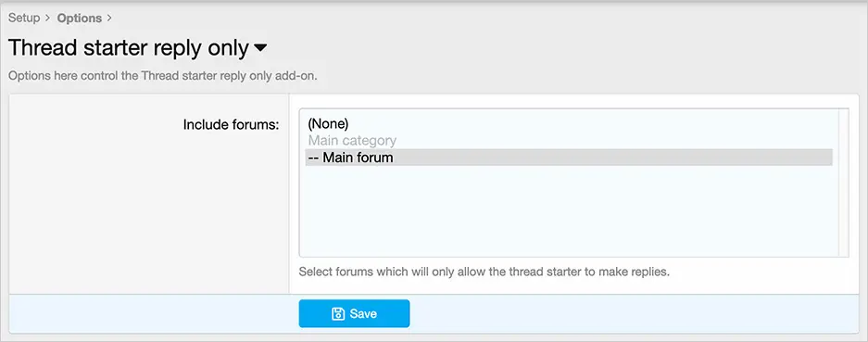Image resolution: width=868 pixels, height=342 pixels.
Task: Click the word "Save" on the blue button
Action: 363,313
